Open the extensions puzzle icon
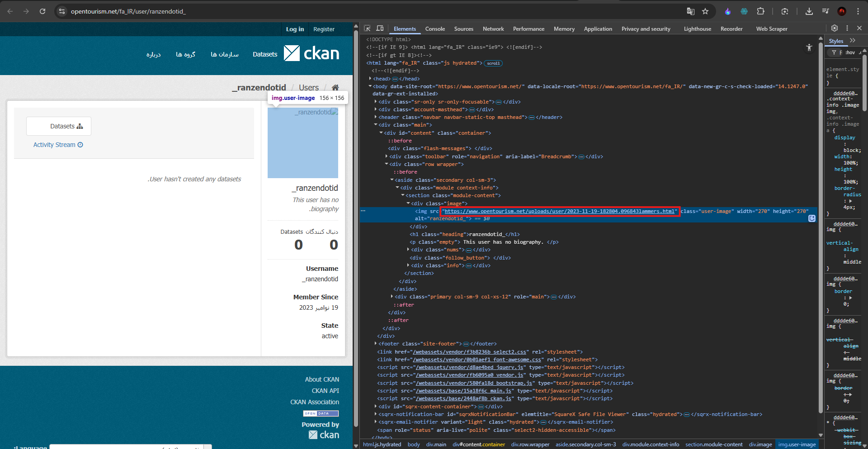This screenshot has height=449, width=868. [x=761, y=11]
